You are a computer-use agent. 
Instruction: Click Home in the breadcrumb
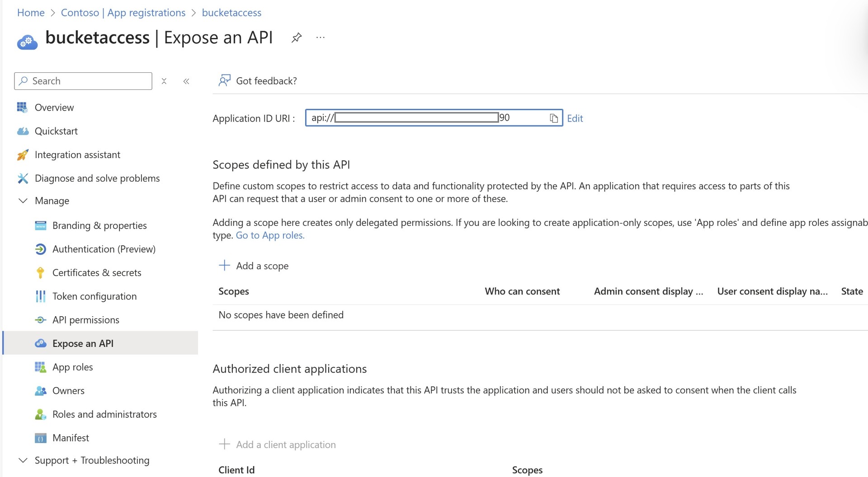(x=31, y=13)
